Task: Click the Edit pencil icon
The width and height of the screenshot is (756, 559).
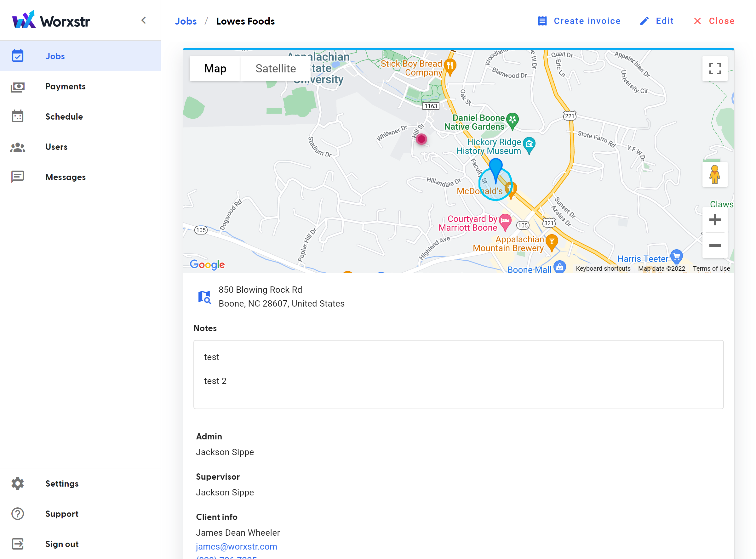Action: coord(644,21)
